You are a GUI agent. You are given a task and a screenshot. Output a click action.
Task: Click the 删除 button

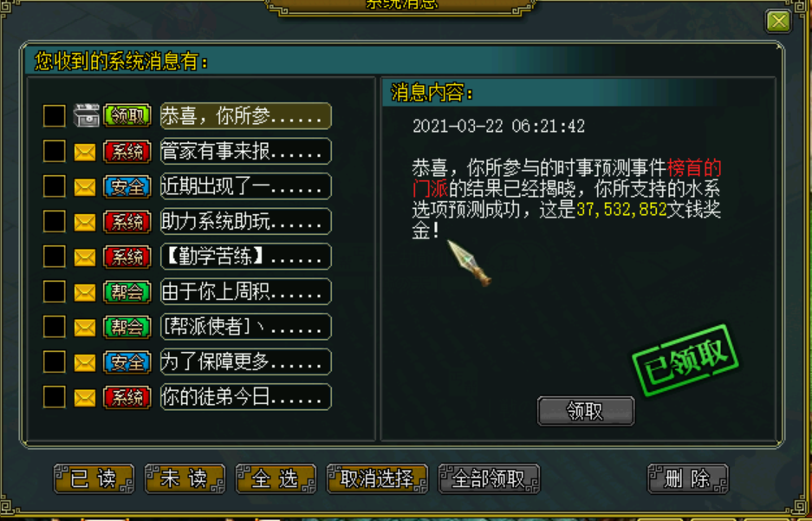point(688,479)
